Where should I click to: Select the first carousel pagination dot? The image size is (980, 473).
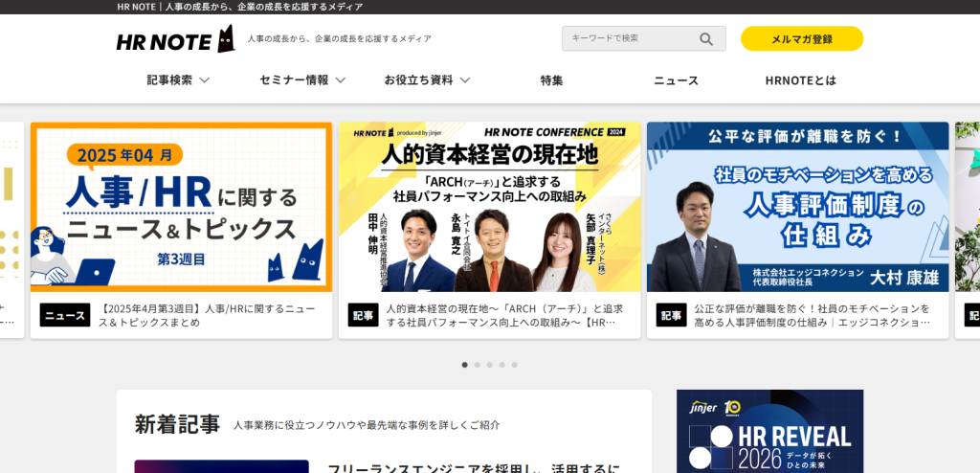click(465, 365)
